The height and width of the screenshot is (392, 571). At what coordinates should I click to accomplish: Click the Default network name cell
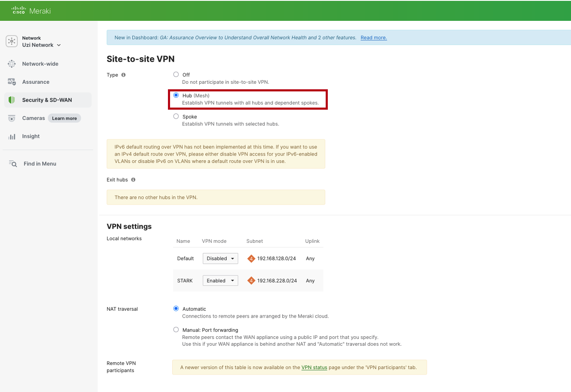(185, 258)
